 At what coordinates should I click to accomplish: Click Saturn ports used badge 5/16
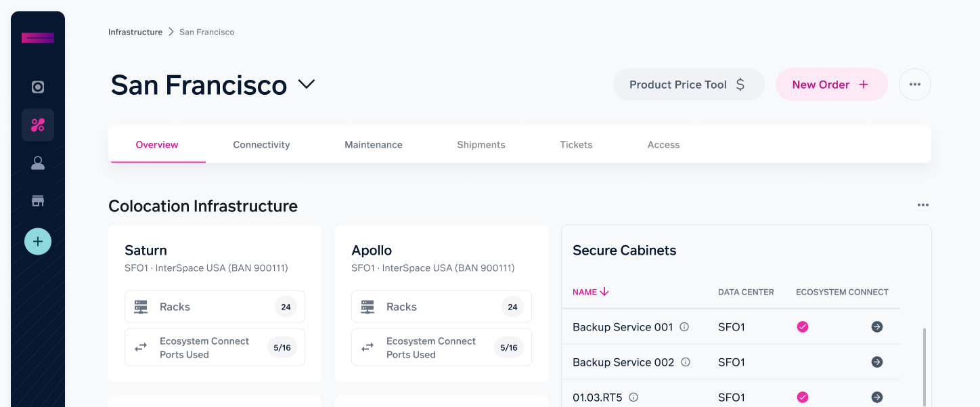coord(282,347)
